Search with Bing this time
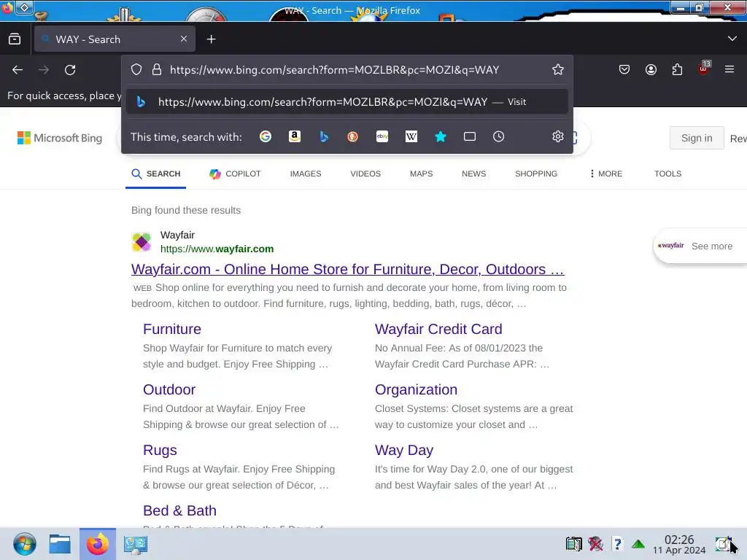Screen dimensions: 747x560 (324, 136)
